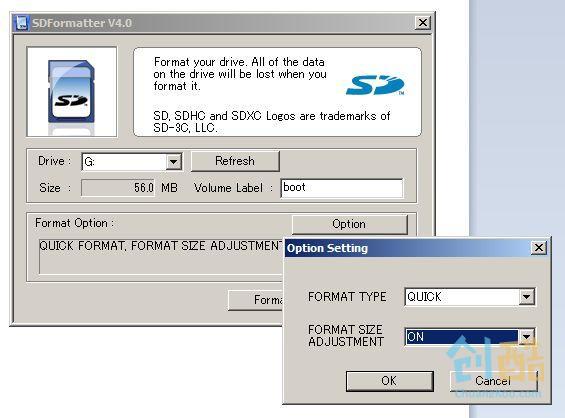Click the Refresh button
The height and width of the screenshot is (418, 565).
(235, 161)
